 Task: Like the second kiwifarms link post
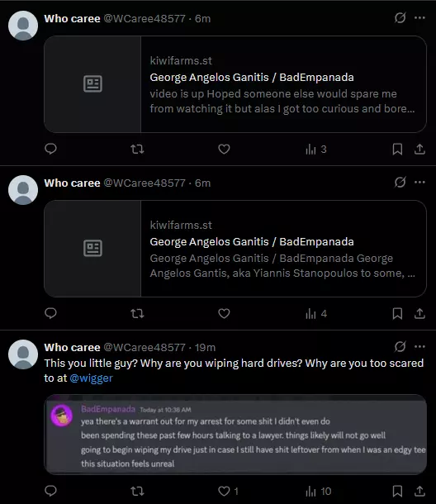click(x=224, y=313)
